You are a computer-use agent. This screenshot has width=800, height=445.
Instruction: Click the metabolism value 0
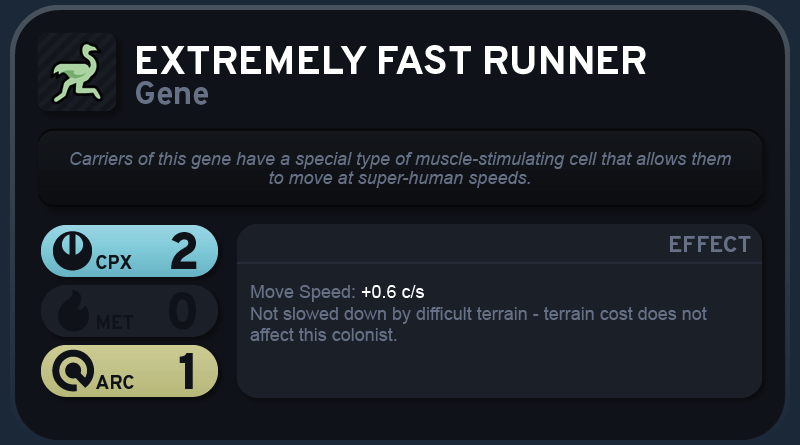point(183,311)
